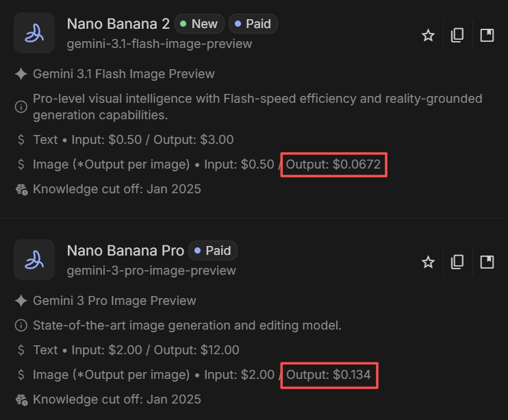The image size is (508, 420).
Task: Open the Nano Banana Pro title
Action: coord(125,251)
